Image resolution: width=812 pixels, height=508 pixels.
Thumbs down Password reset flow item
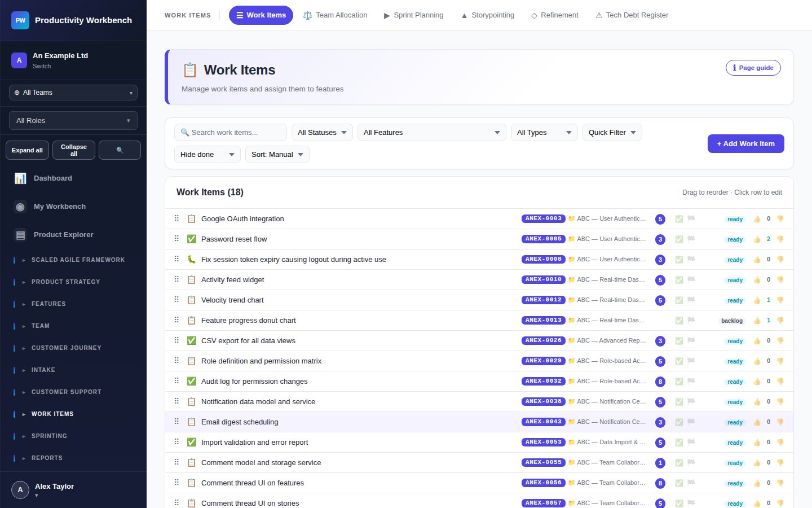pyautogui.click(x=780, y=239)
